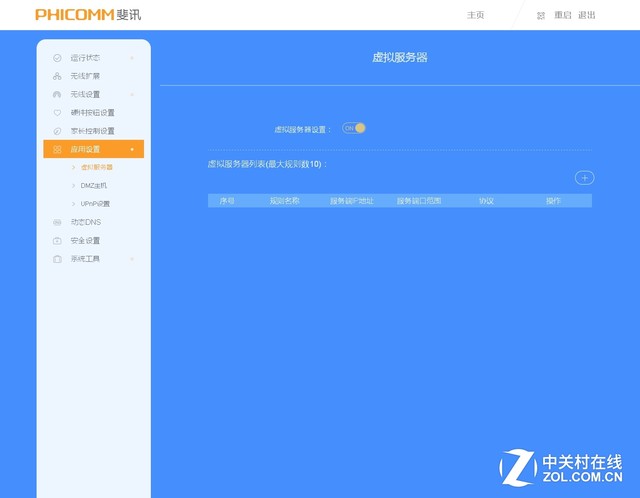Click the 序号 column header
640x498 pixels.
click(227, 201)
